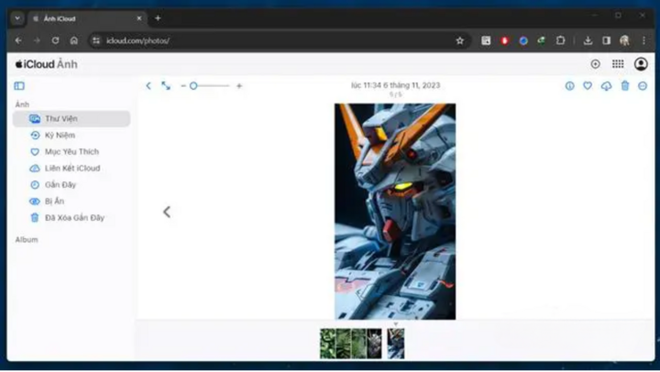Open Liên Kết iCloud section

72,168
